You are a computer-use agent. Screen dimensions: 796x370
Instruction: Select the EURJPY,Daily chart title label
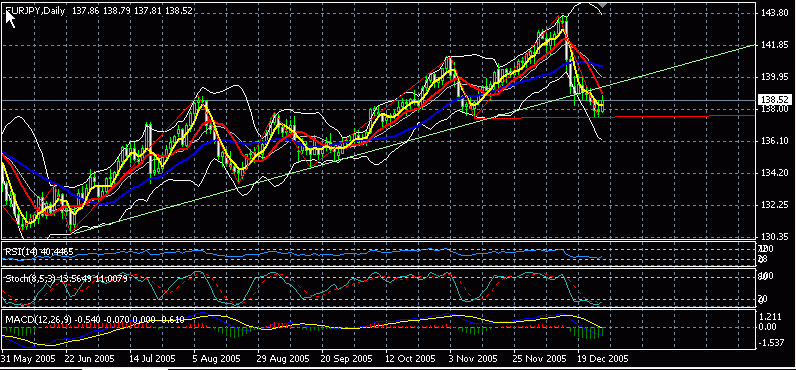(36, 10)
